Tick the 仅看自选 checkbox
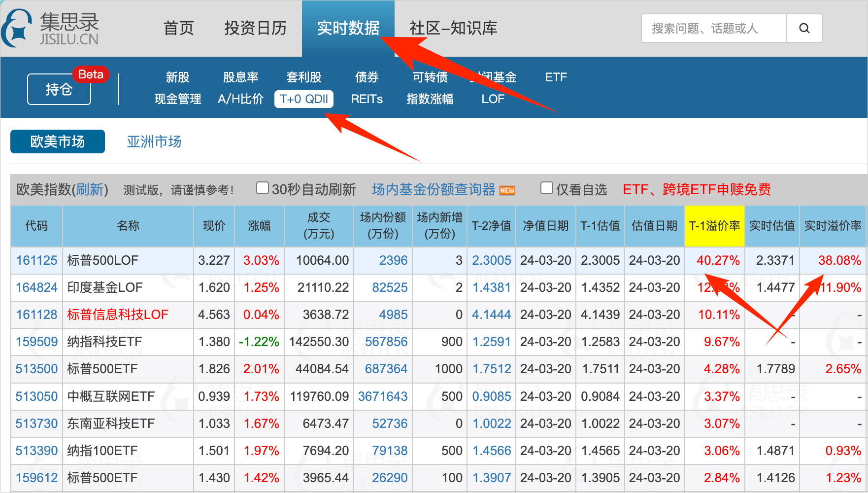The width and height of the screenshot is (868, 493). [546, 188]
